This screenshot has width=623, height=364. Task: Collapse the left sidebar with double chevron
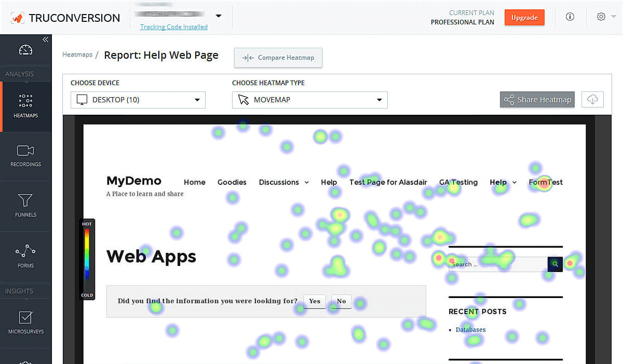click(45, 39)
